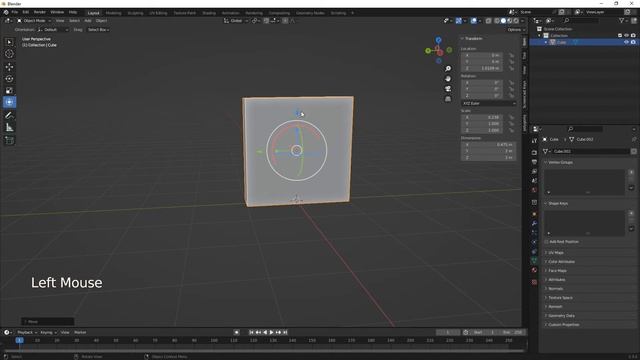Select the Rotate tool

[x=9, y=78]
